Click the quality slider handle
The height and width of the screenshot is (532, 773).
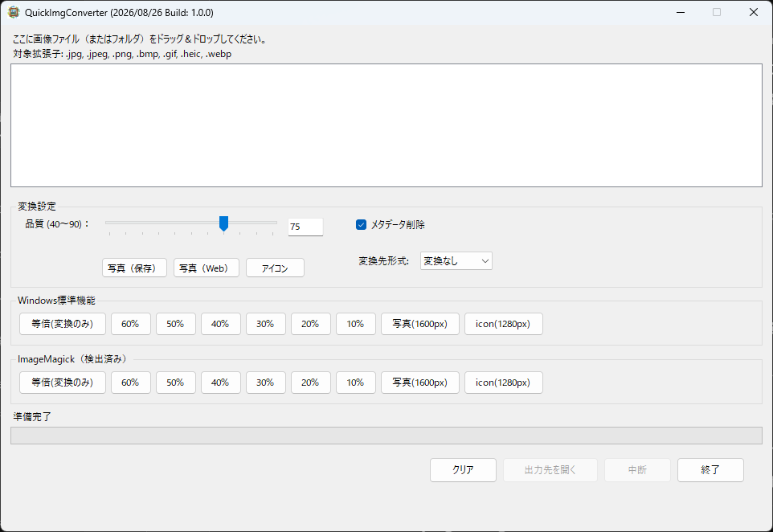click(224, 223)
